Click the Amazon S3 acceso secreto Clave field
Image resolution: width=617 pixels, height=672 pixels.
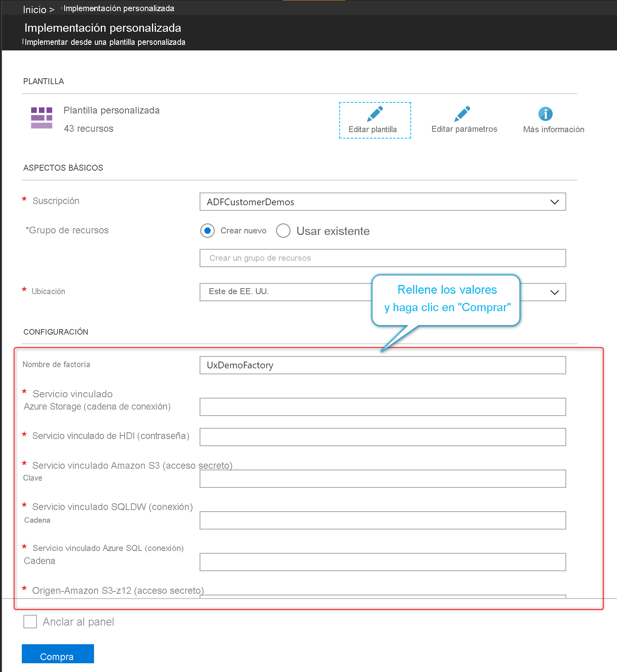click(x=383, y=479)
